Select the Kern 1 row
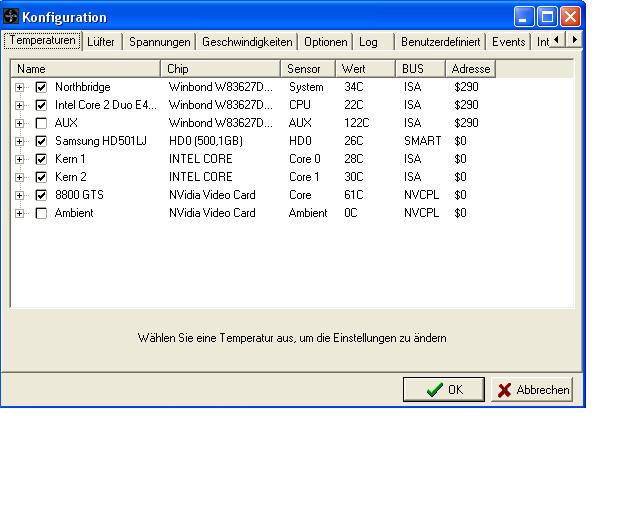640x512 pixels. [x=70, y=159]
